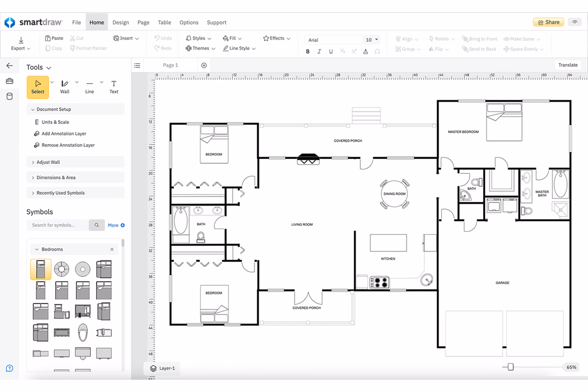Open the Styles dropdown
588x392 pixels.
[198, 38]
